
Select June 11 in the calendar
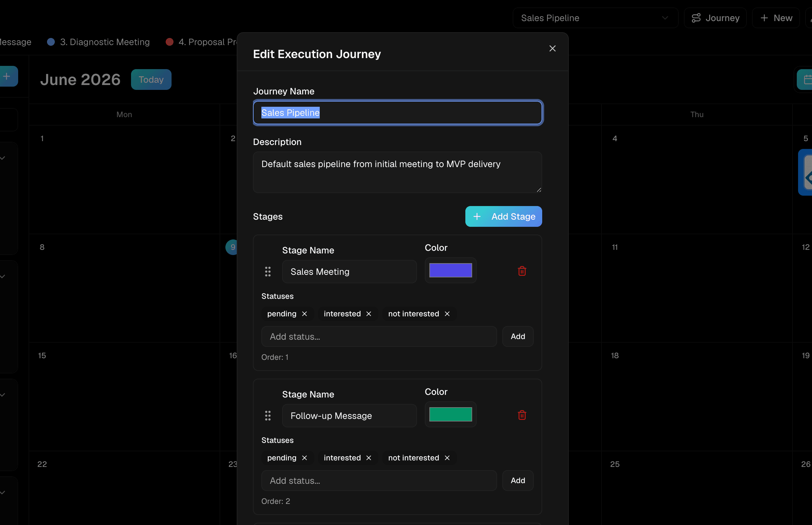[x=615, y=247]
